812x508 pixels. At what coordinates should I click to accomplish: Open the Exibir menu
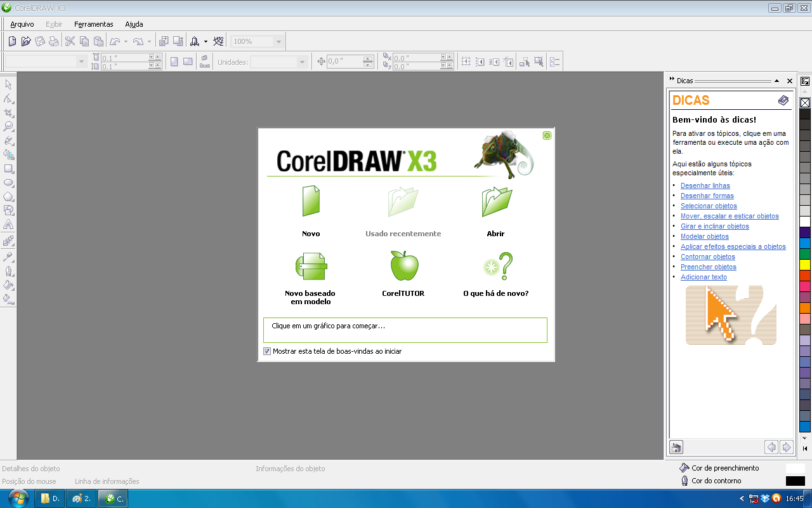tap(54, 24)
